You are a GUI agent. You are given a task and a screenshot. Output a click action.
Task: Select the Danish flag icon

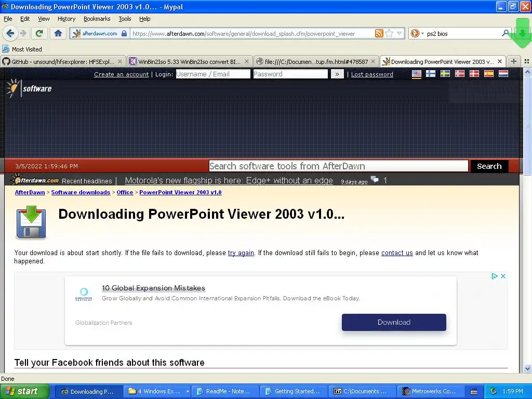coord(474,74)
